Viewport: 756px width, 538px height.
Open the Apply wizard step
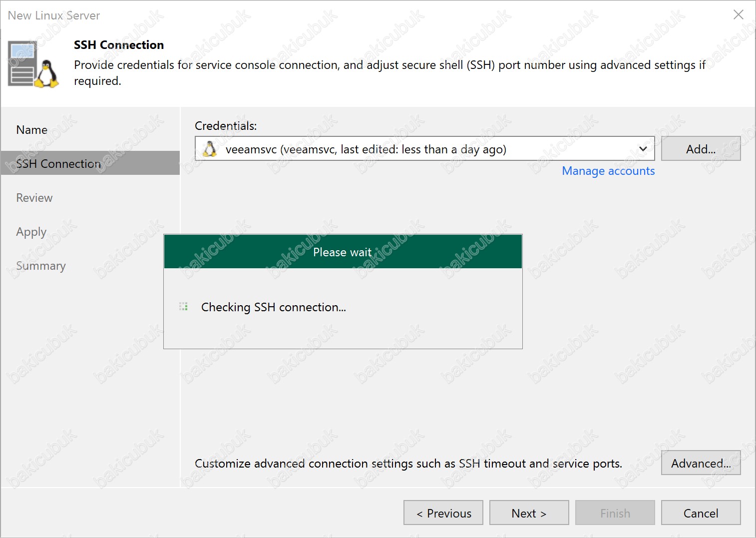click(x=31, y=232)
